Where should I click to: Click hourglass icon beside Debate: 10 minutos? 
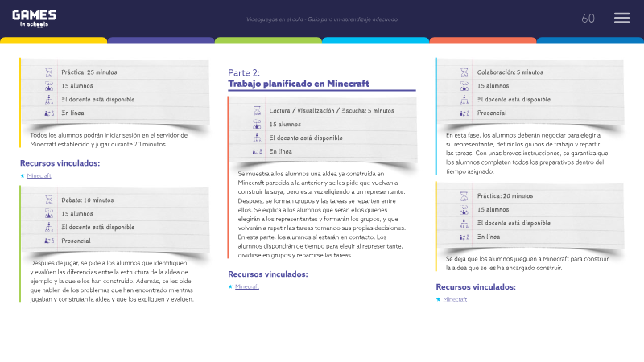(49, 200)
